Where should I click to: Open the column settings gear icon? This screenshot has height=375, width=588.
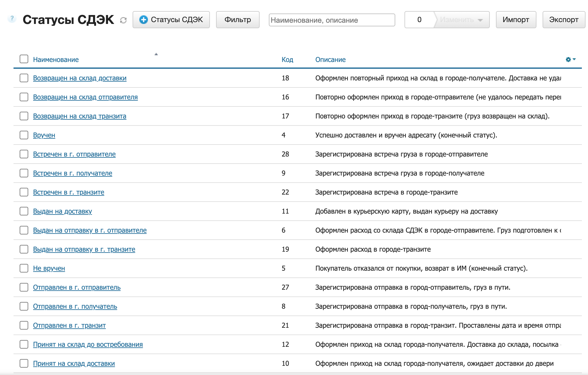click(x=570, y=60)
